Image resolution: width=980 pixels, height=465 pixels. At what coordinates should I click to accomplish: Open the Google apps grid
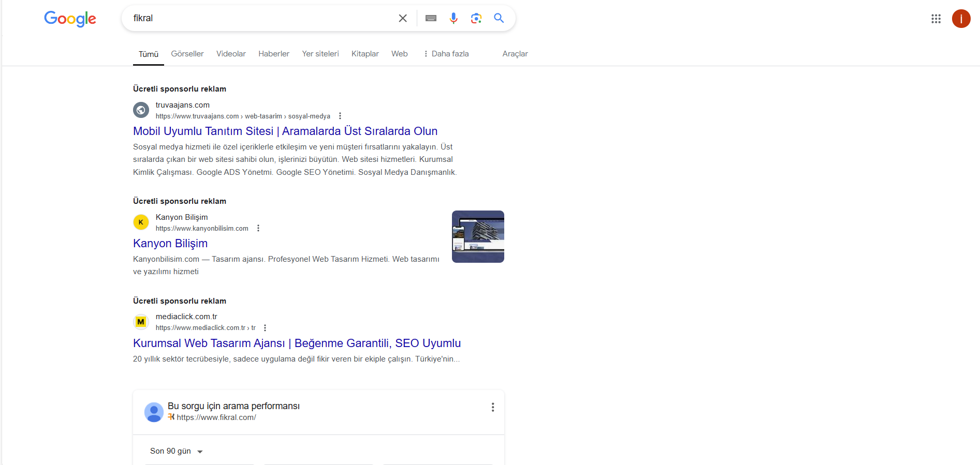936,19
